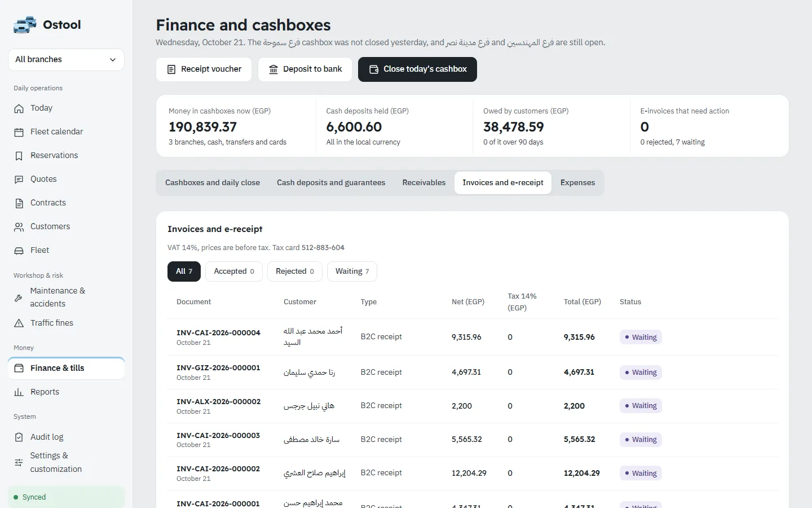Viewport: 812px width, 508px height.
Task: Click the Money in cashboxes value 190,839.37
Action: pos(202,127)
